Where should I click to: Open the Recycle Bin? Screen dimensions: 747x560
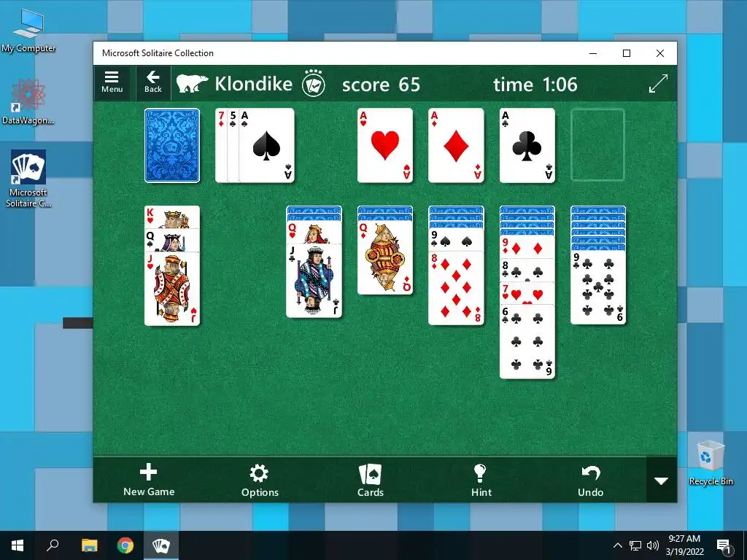point(711,463)
